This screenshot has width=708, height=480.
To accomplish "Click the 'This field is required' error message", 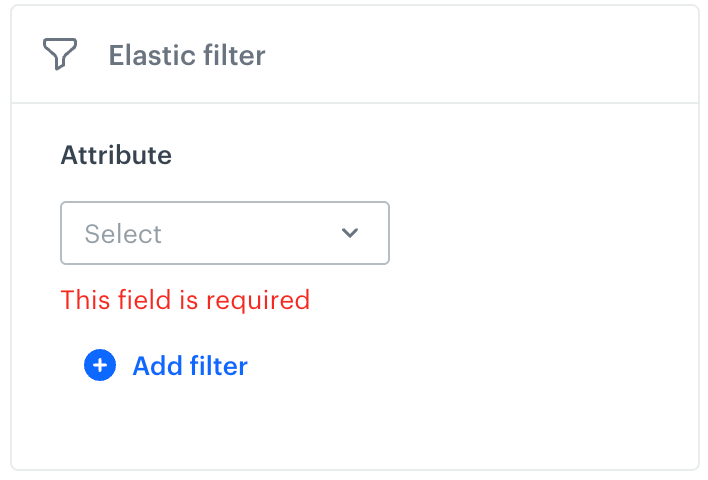I will tap(185, 299).
